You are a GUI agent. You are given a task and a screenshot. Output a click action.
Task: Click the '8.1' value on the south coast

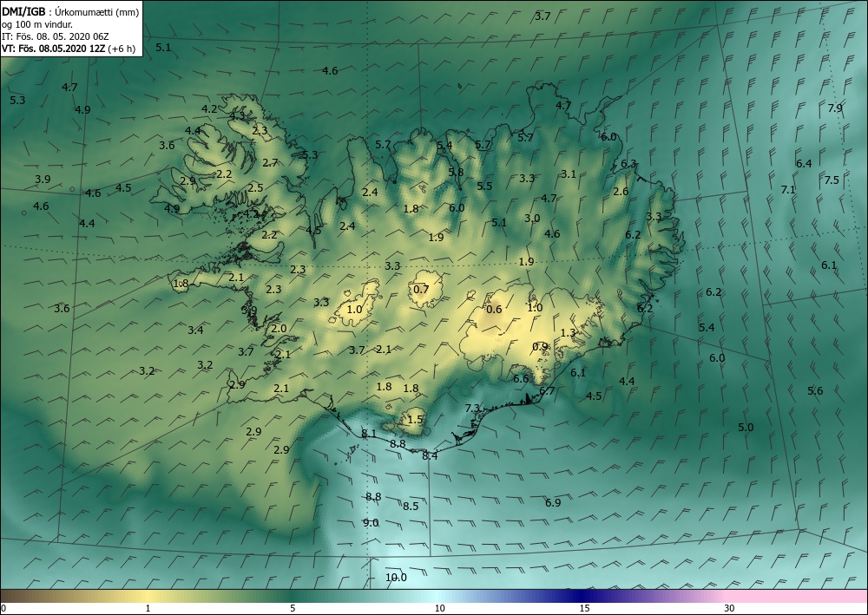(368, 434)
